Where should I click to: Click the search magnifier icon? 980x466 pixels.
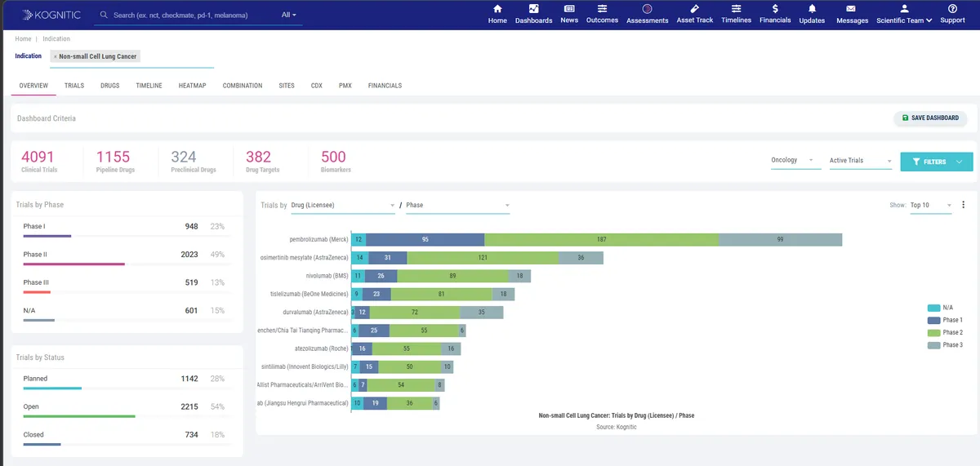click(104, 15)
